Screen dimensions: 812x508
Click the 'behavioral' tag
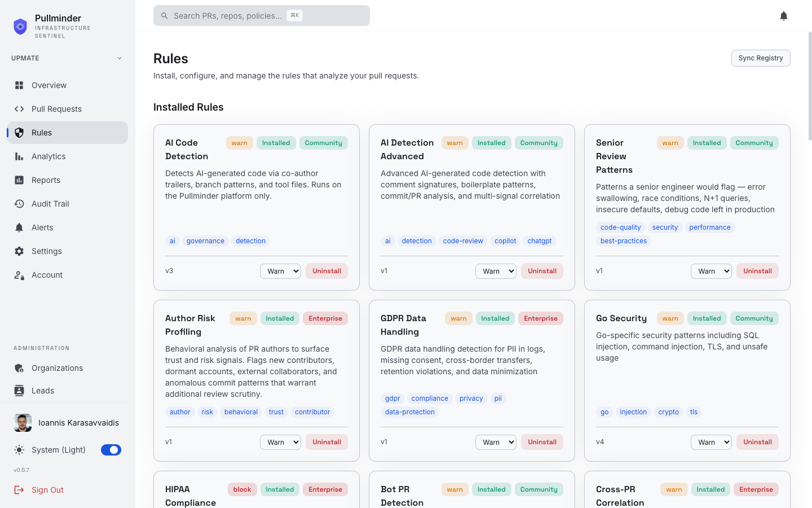point(241,412)
